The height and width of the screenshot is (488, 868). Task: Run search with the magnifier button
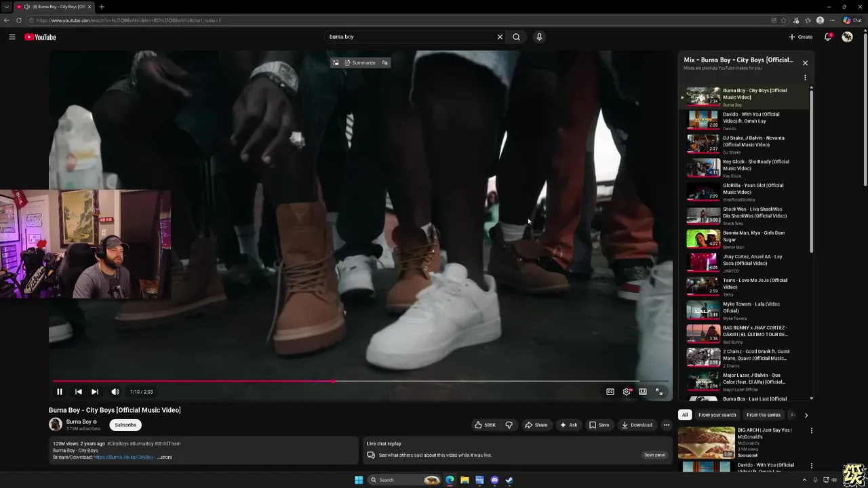[x=516, y=37]
